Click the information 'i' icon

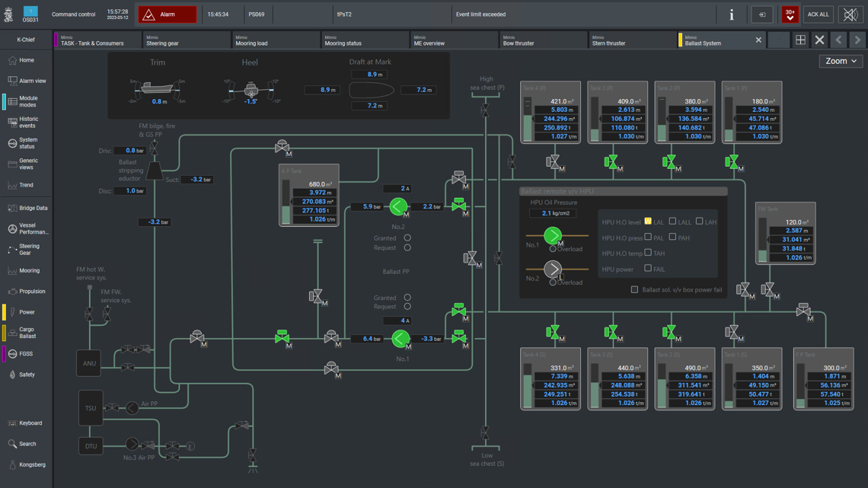pos(731,14)
